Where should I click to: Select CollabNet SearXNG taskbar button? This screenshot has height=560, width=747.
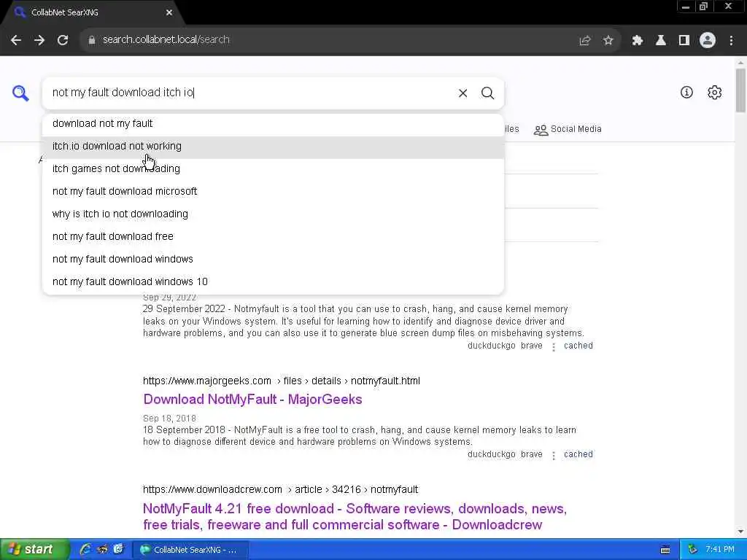(x=190, y=550)
